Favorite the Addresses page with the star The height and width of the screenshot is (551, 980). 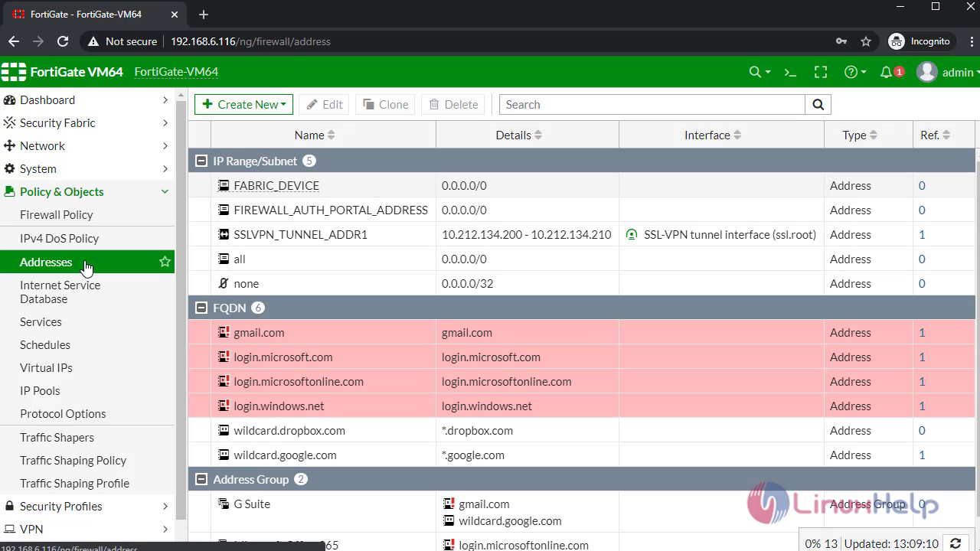165,262
